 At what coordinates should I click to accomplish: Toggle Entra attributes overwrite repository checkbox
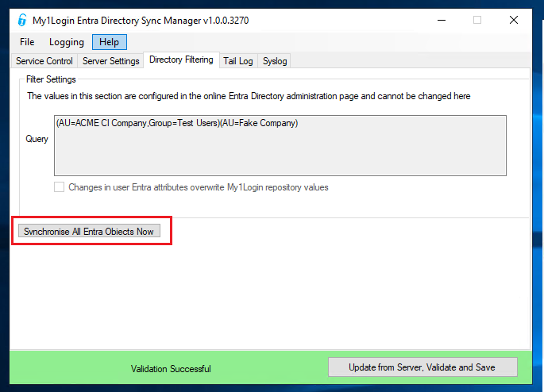tap(60, 187)
